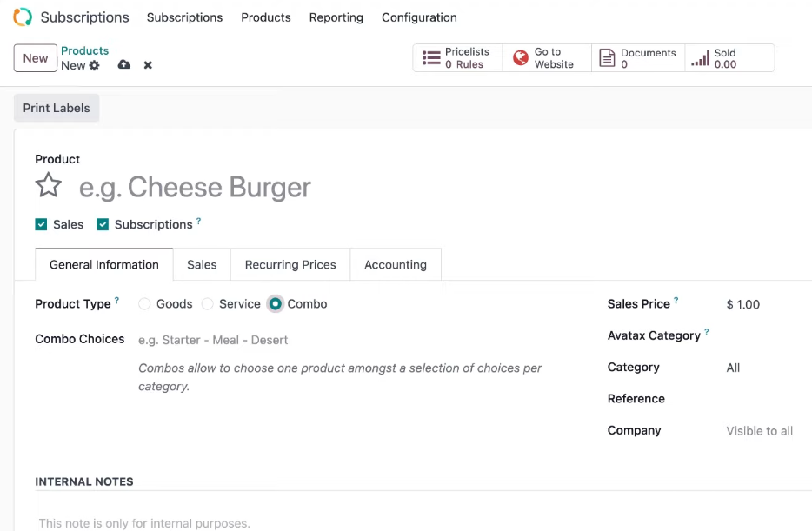Choose the Service product type radio
This screenshot has width=812, height=531.
[207, 304]
